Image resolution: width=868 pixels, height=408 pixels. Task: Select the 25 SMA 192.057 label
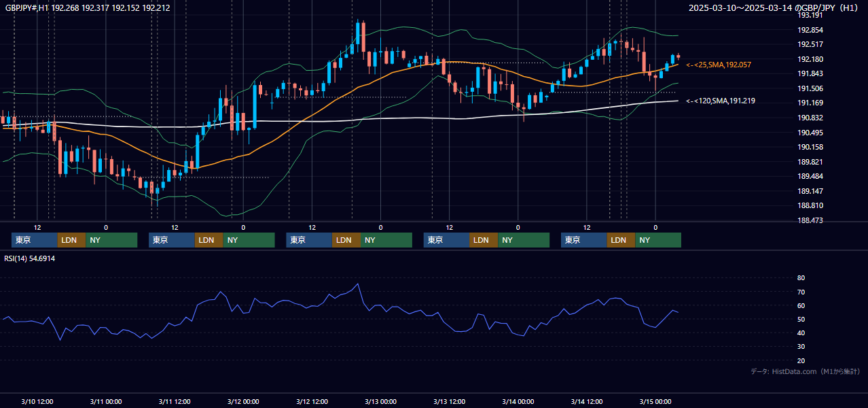[x=719, y=65]
